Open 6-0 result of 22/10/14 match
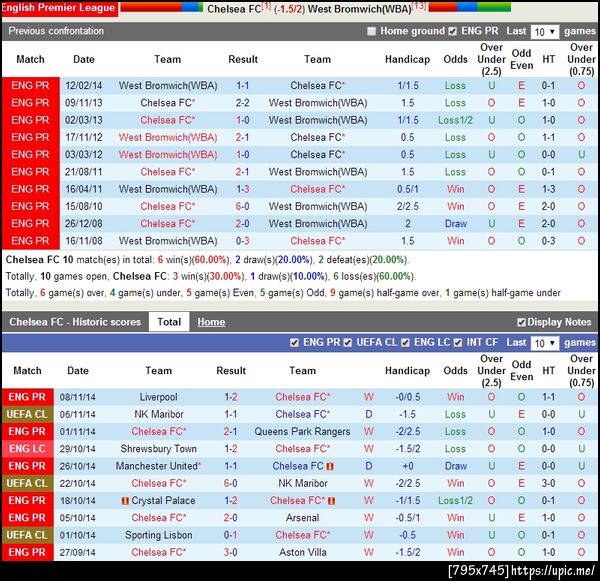This screenshot has width=600, height=581. click(230, 483)
